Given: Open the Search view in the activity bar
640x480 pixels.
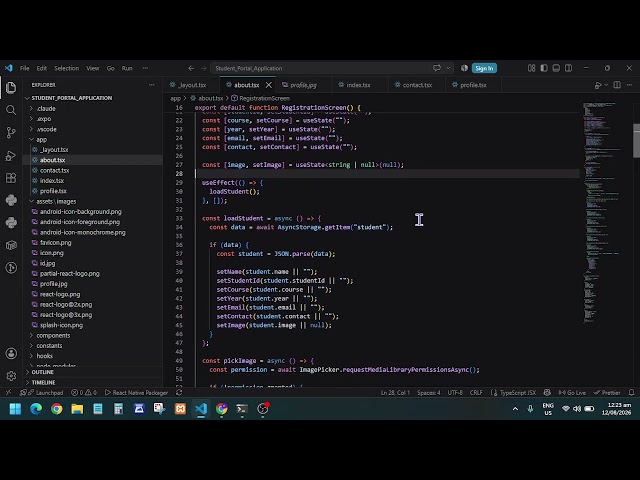Looking at the screenshot, I should (11, 110).
